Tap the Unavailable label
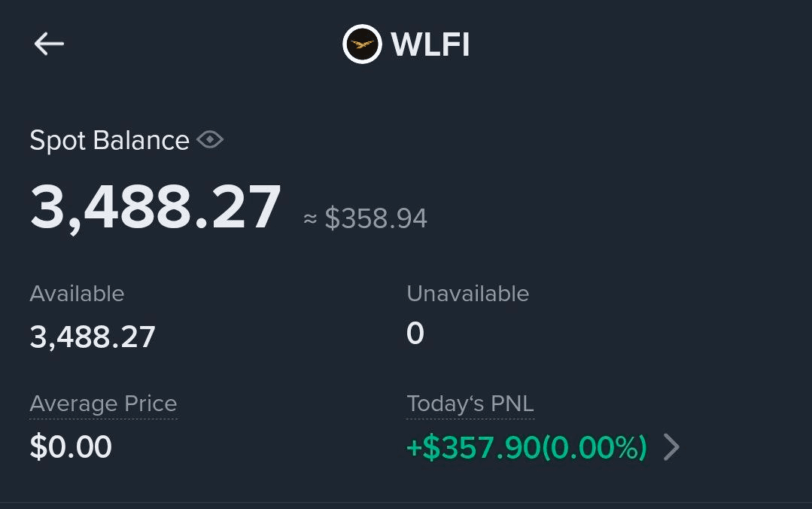Screen dimensions: 812x509 (x=467, y=294)
